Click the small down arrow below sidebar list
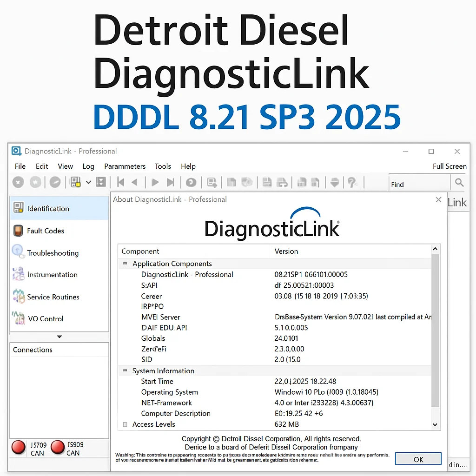476x476 pixels. pyautogui.click(x=59, y=337)
